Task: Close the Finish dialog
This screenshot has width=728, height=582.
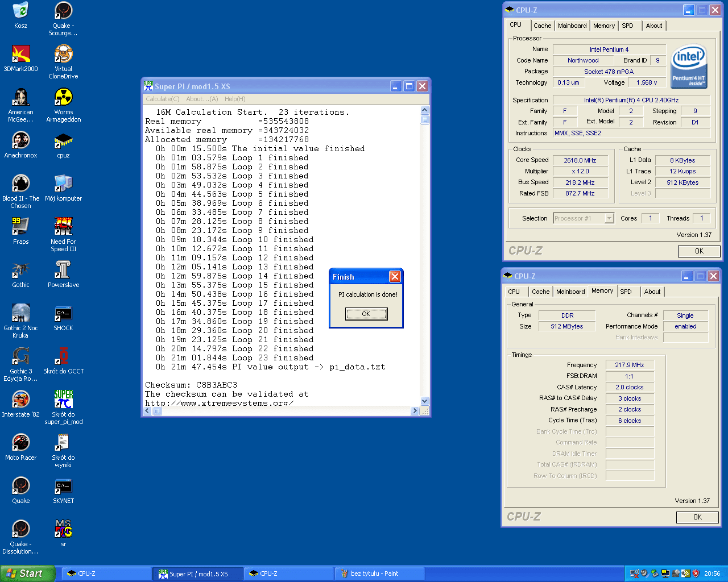Action: pyautogui.click(x=395, y=277)
